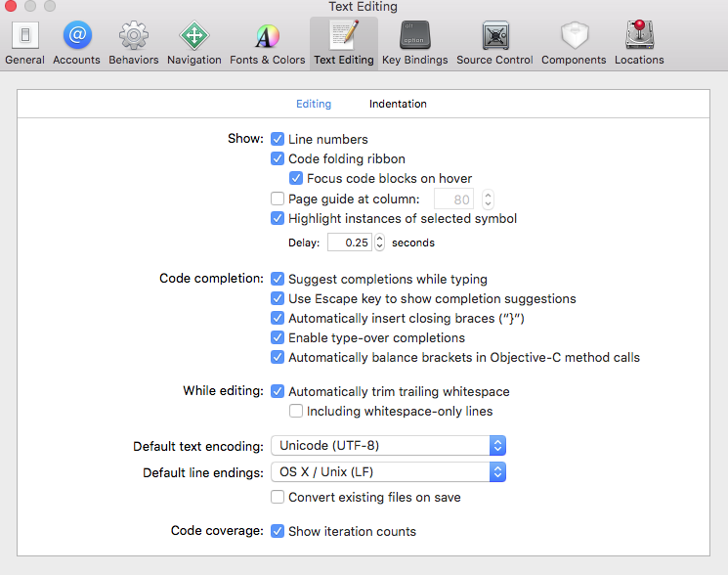Switch to the Indentation tab
This screenshot has height=575, width=728.
pos(398,104)
